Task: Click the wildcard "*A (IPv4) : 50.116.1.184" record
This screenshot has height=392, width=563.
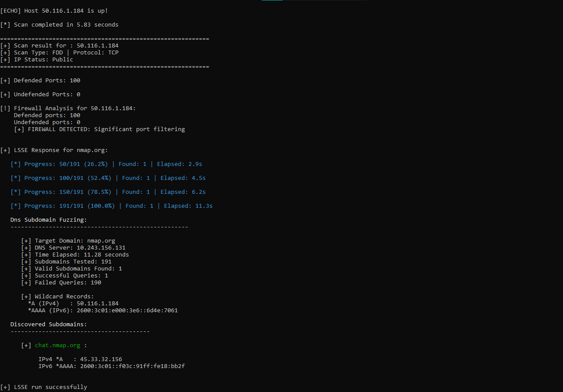Action: click(x=73, y=303)
